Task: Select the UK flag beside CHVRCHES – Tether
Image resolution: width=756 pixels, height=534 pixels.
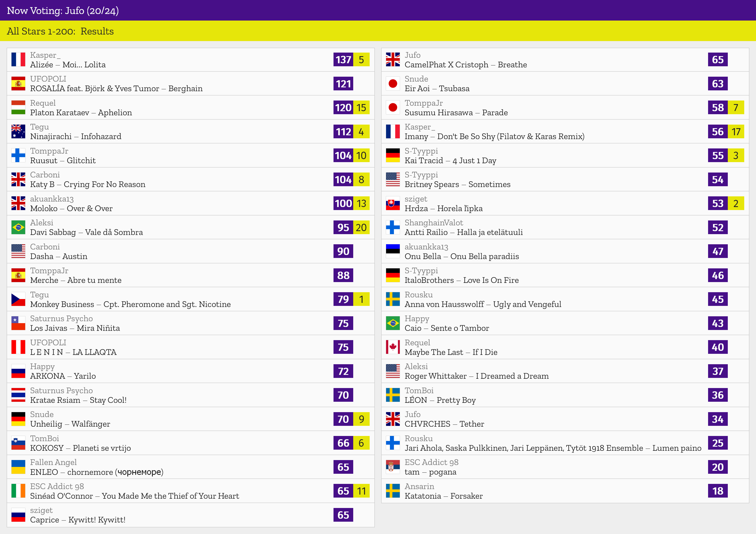Action: [x=393, y=419]
